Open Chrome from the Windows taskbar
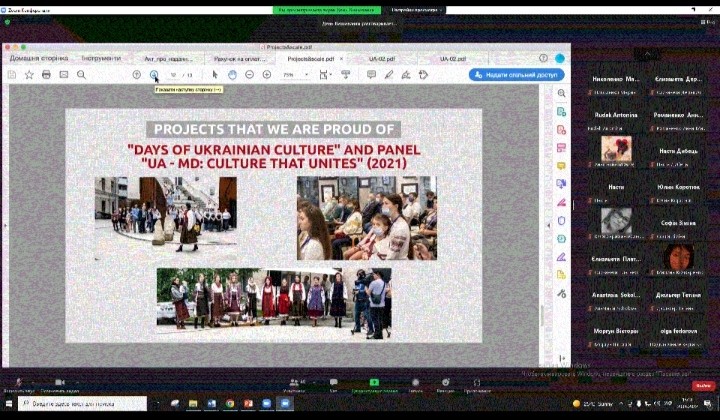 pos(230,404)
